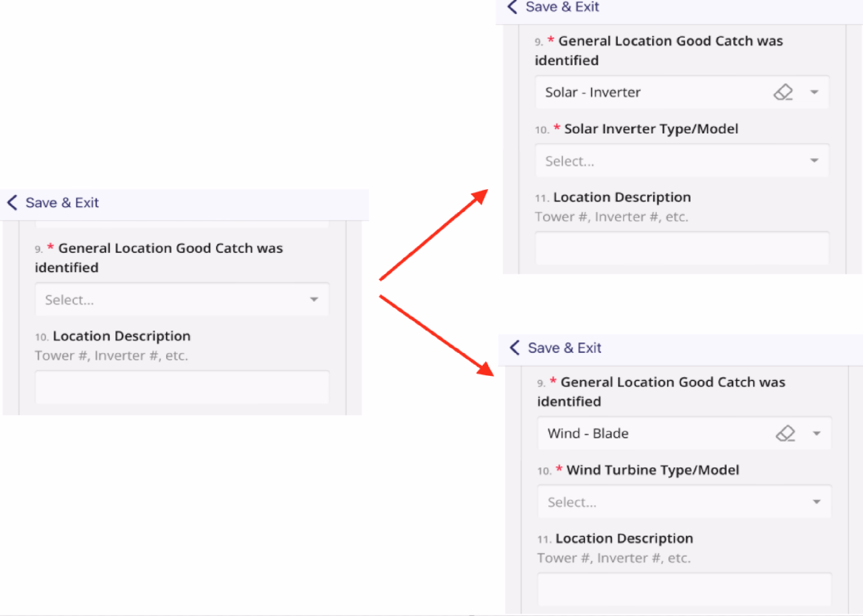Focus Location Description field under Solar Inverter Type
Viewport: 863px width, 616px height.
click(682, 248)
